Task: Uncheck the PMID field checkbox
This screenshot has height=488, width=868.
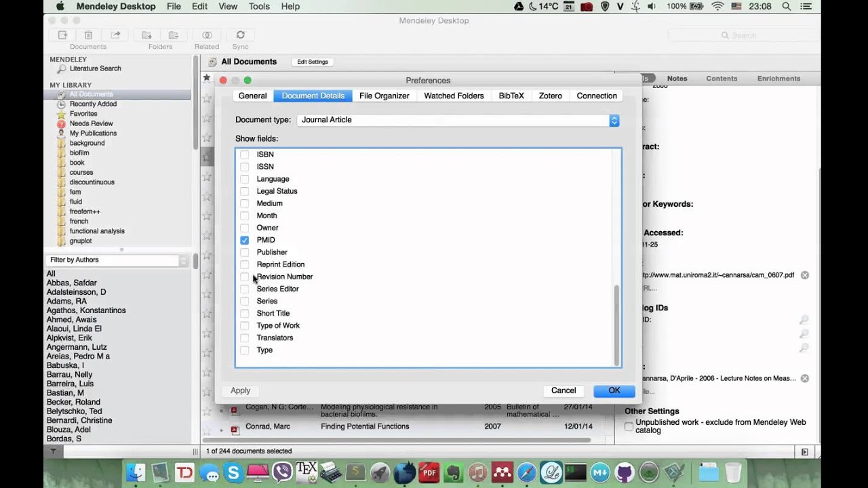Action: point(244,240)
